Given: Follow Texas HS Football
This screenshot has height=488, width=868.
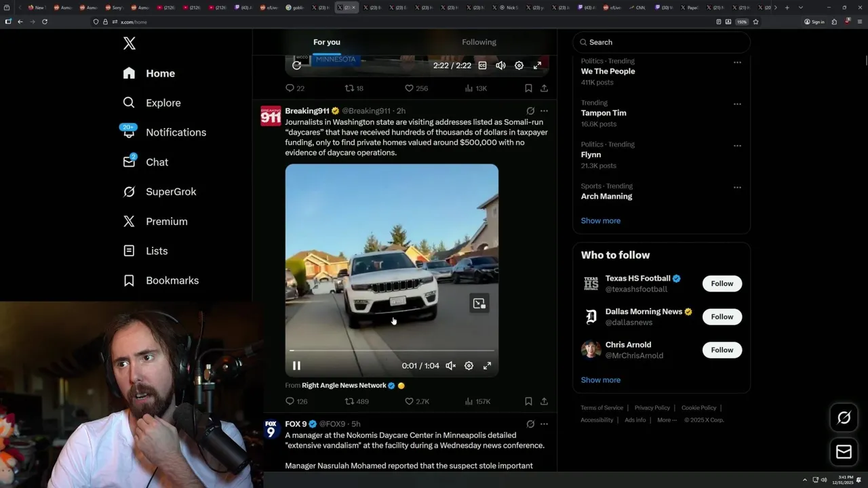Looking at the screenshot, I should 722,283.
